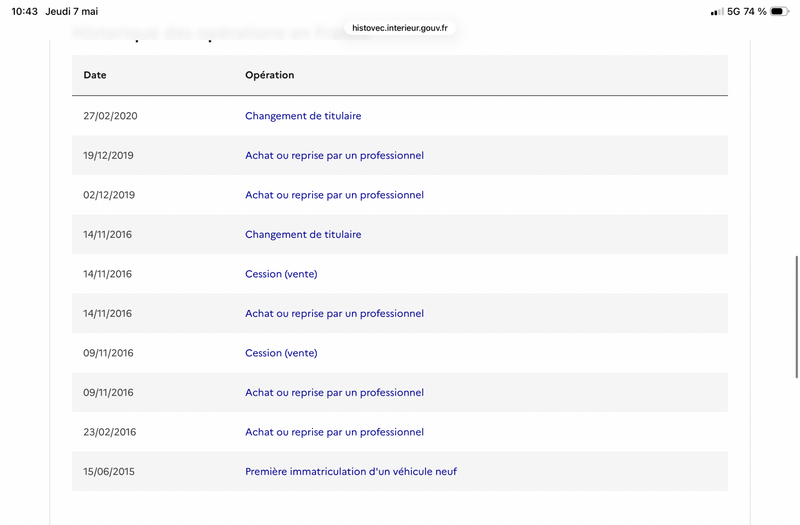Viewport: 800px width, 525px height.
Task: Open Achat ou reprise link dated 14/11/2016
Action: [x=334, y=313]
